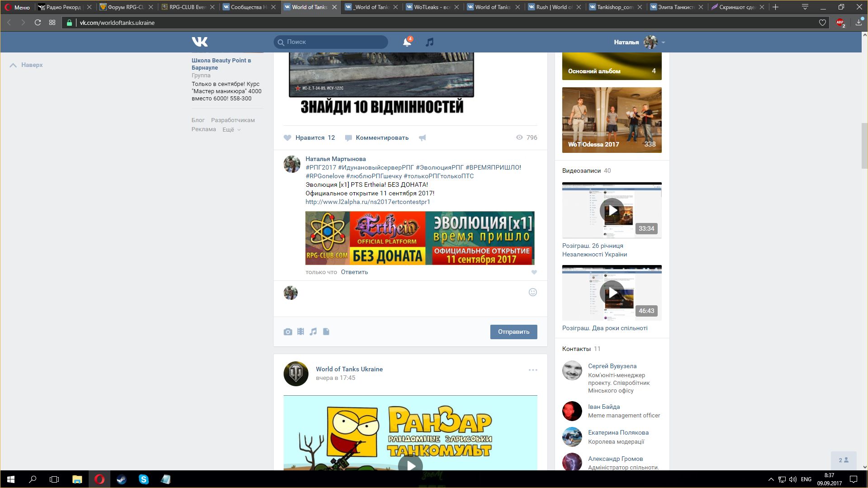The height and width of the screenshot is (488, 868).
Task: Click the share megaphone icon under the post
Action: (422, 137)
